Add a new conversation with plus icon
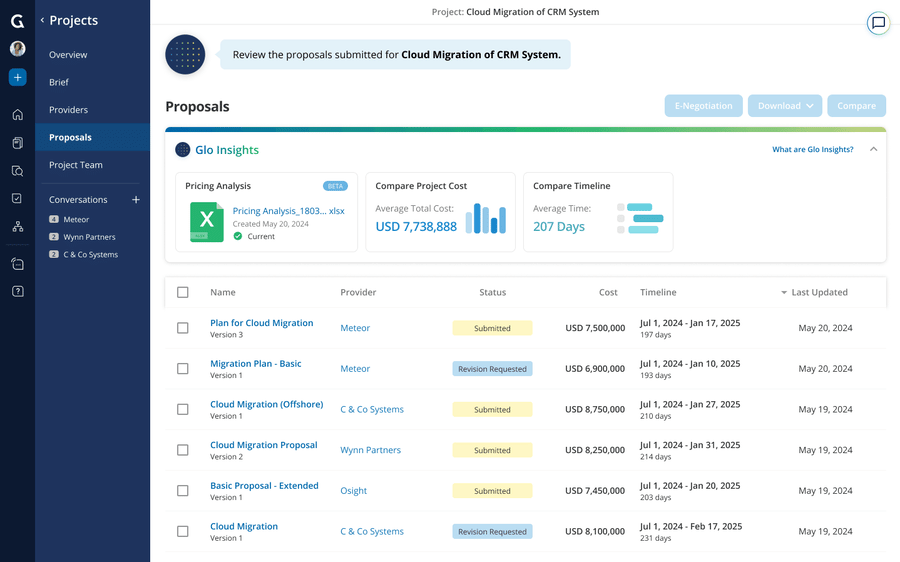 136,200
